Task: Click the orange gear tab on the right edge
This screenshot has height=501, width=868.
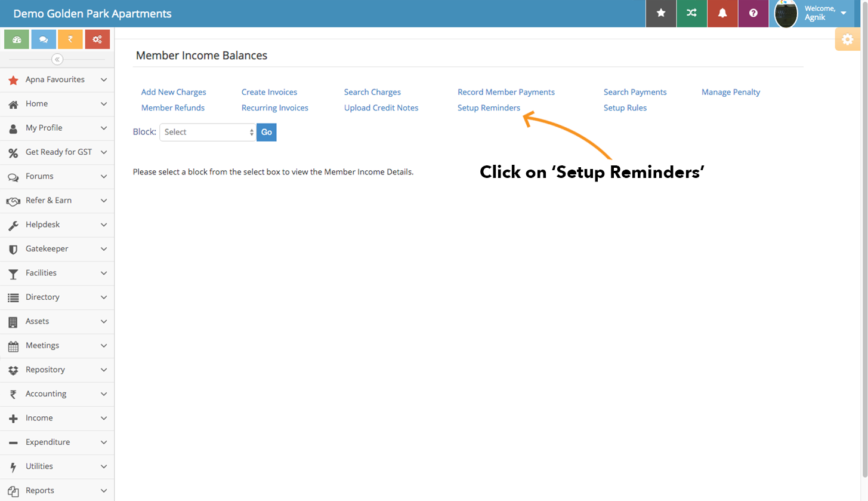Action: coord(848,39)
